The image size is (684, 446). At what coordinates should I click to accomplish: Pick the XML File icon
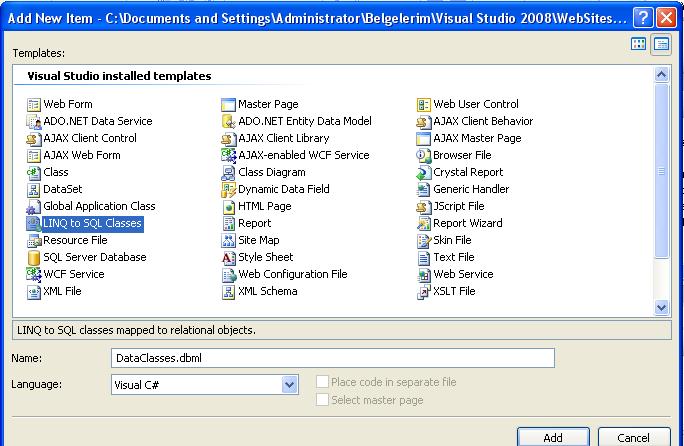(x=34, y=292)
